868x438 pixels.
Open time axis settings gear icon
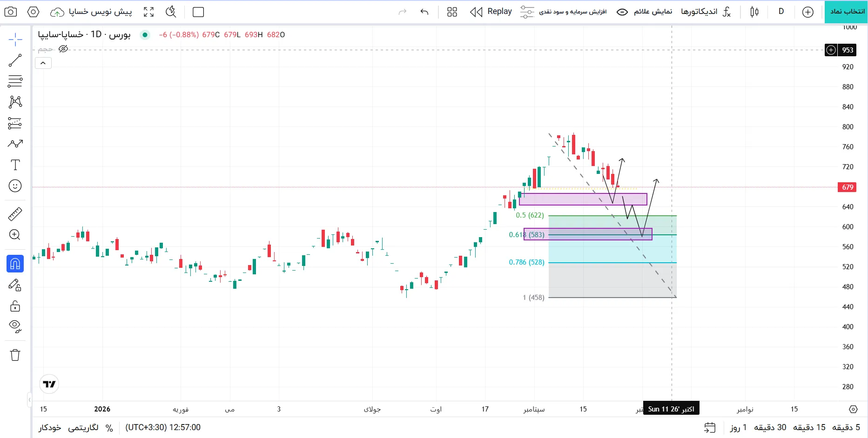853,409
